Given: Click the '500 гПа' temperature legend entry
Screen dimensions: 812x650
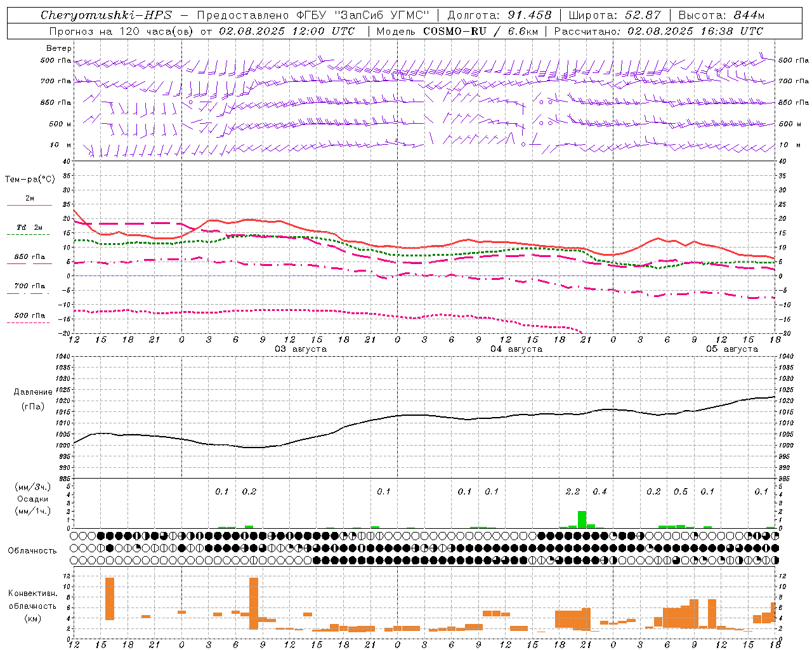Looking at the screenshot, I should [x=30, y=315].
